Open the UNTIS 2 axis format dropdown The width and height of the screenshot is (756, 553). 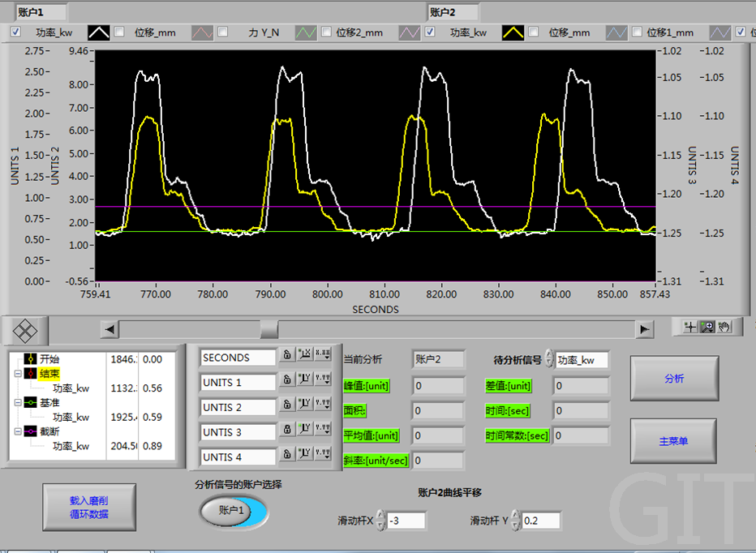tap(323, 405)
